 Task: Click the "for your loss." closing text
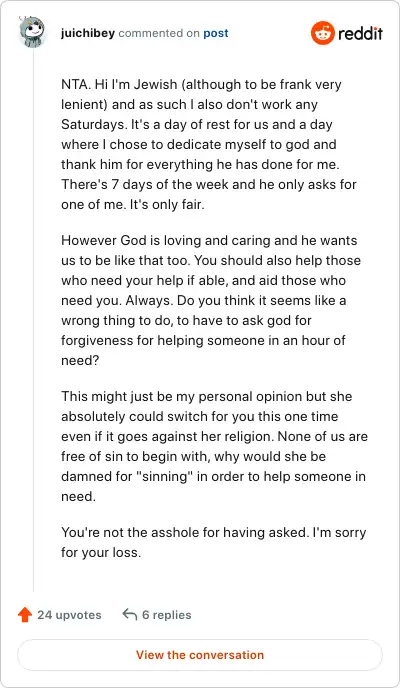click(x=101, y=552)
